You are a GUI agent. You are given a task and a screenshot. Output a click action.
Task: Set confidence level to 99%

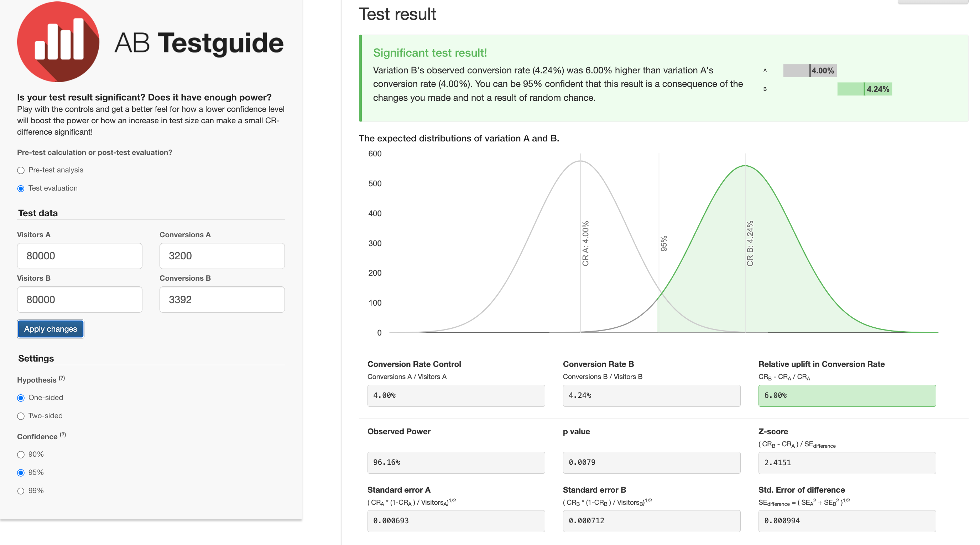21,491
